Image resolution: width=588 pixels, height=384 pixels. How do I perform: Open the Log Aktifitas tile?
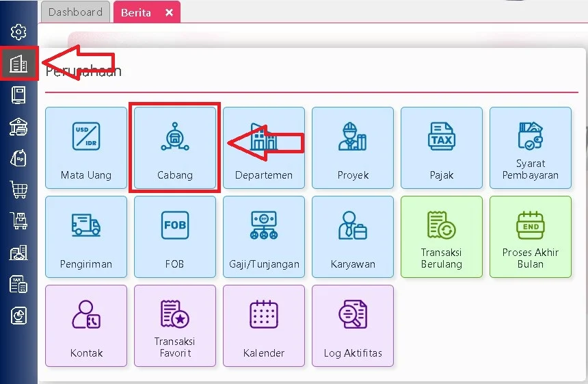point(353,326)
